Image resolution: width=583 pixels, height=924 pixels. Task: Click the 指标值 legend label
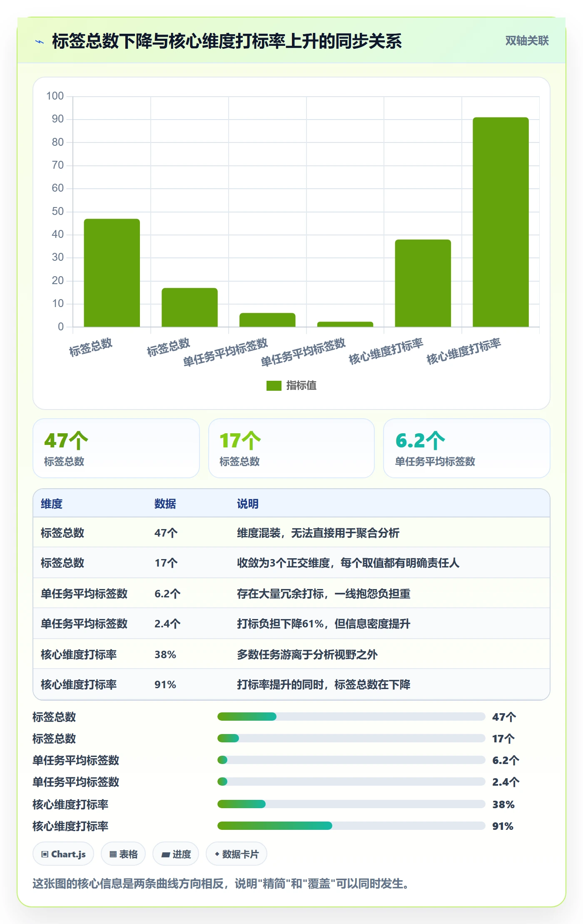(301, 386)
